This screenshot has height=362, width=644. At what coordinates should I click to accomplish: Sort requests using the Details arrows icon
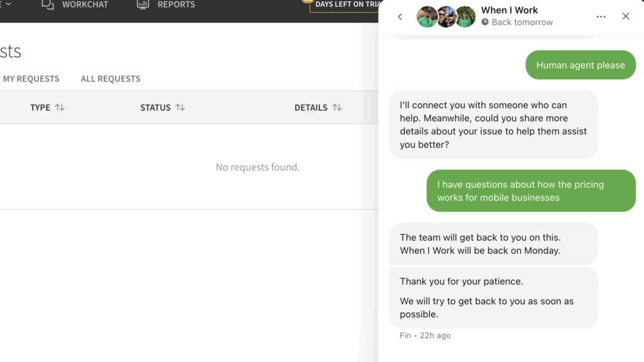point(337,107)
